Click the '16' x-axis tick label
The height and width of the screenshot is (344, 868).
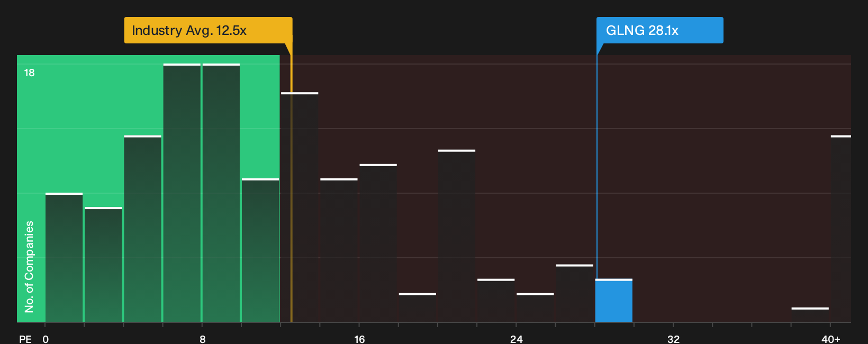coord(359,339)
